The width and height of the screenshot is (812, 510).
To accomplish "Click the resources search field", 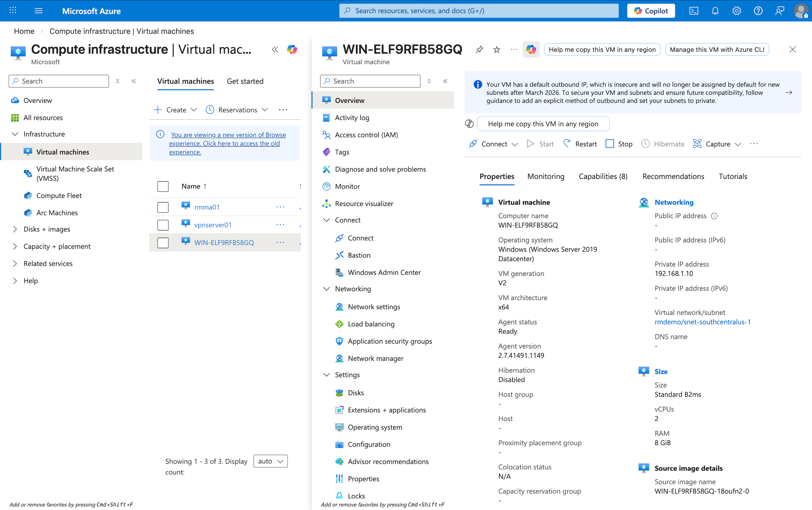I will pyautogui.click(x=478, y=10).
